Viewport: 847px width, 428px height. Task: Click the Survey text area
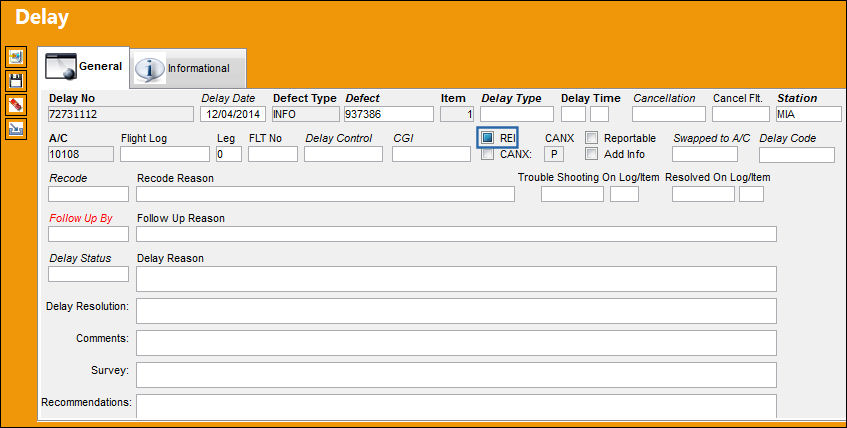(456, 375)
